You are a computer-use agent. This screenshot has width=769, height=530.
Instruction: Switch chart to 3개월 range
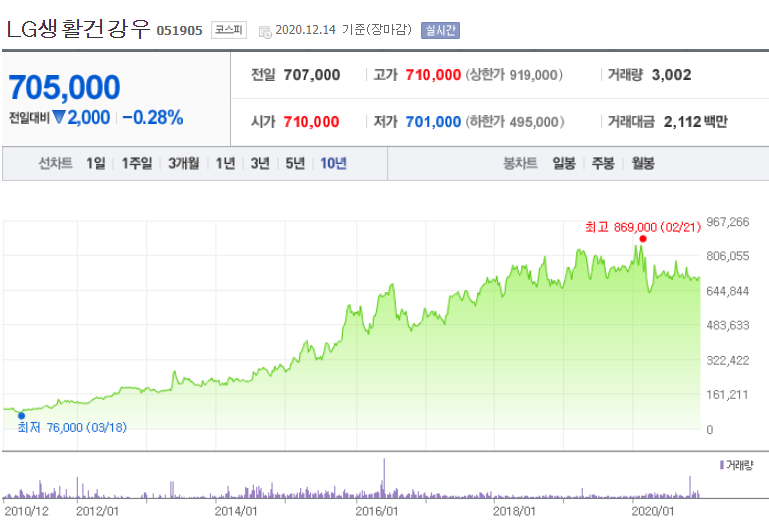[184, 163]
